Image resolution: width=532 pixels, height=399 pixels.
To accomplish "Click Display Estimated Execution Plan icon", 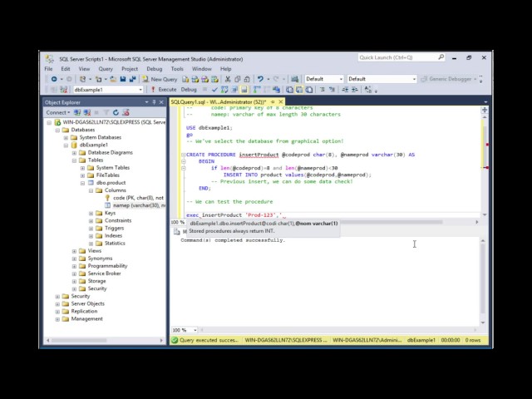I will click(224, 90).
